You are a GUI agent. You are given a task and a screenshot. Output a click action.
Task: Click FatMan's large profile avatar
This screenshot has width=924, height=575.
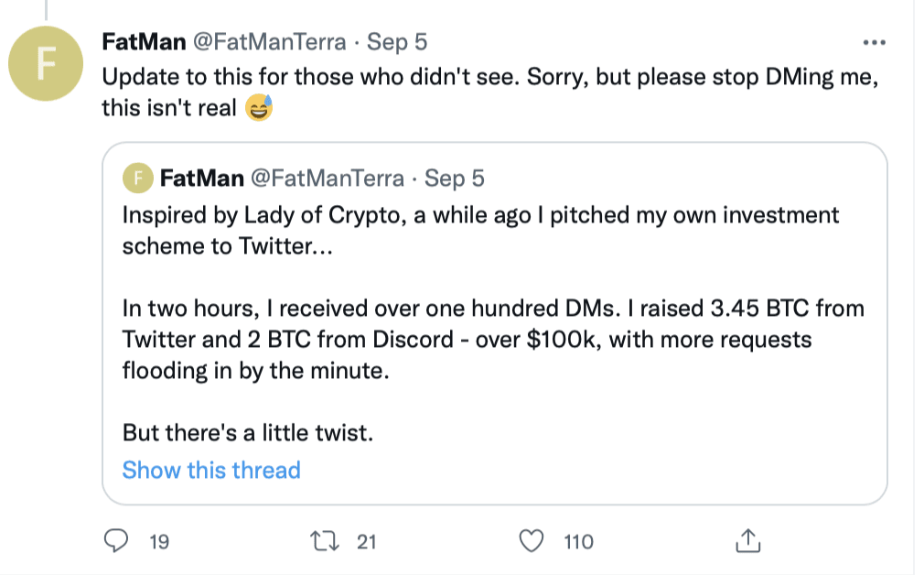(x=46, y=63)
